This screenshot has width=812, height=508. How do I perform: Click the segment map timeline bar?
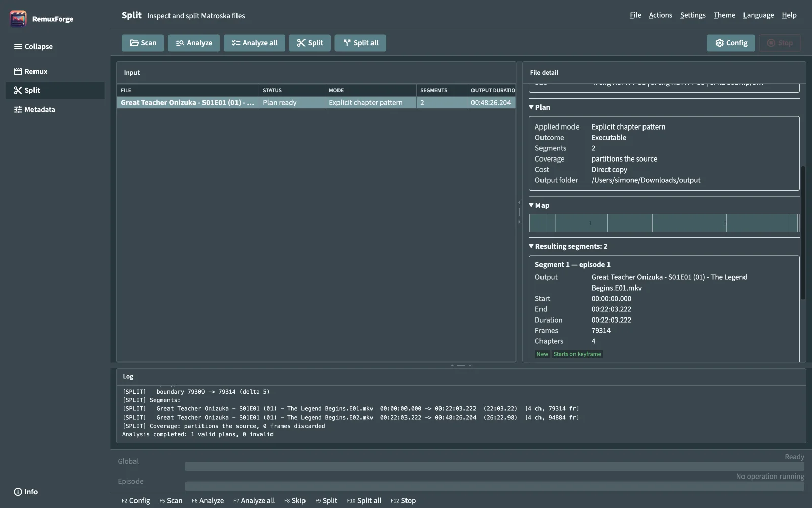tap(664, 223)
